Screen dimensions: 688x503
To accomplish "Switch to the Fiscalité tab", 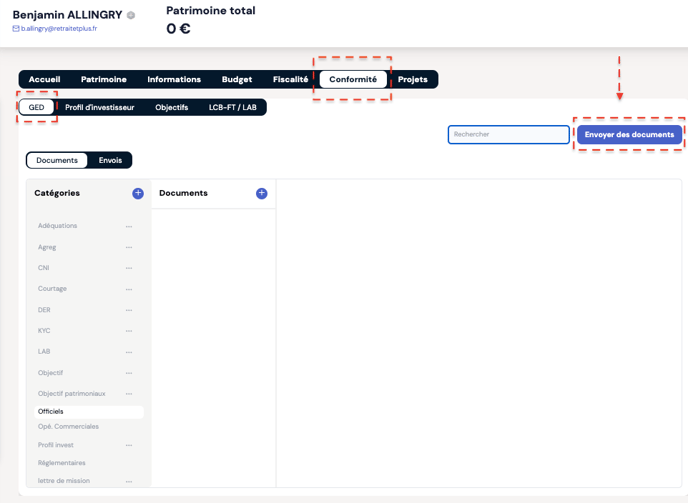I will click(290, 79).
